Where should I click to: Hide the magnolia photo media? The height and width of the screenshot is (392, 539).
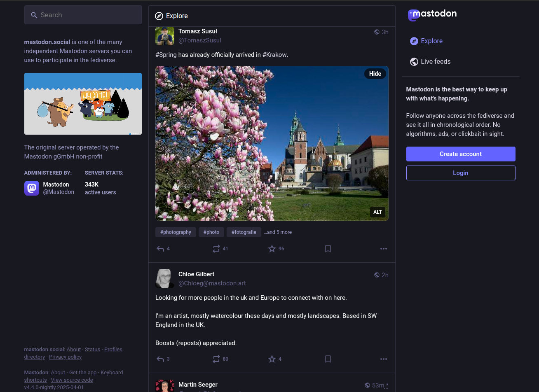375,74
